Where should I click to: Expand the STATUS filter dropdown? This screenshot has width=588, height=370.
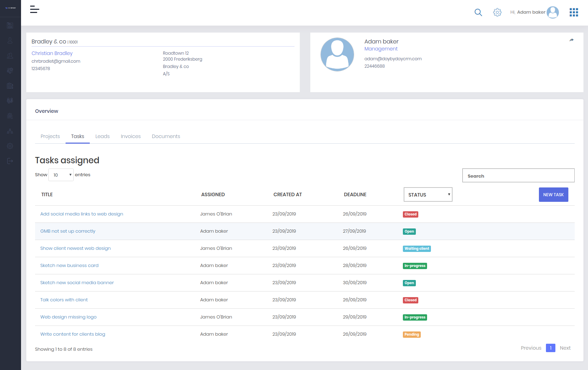[x=427, y=194]
